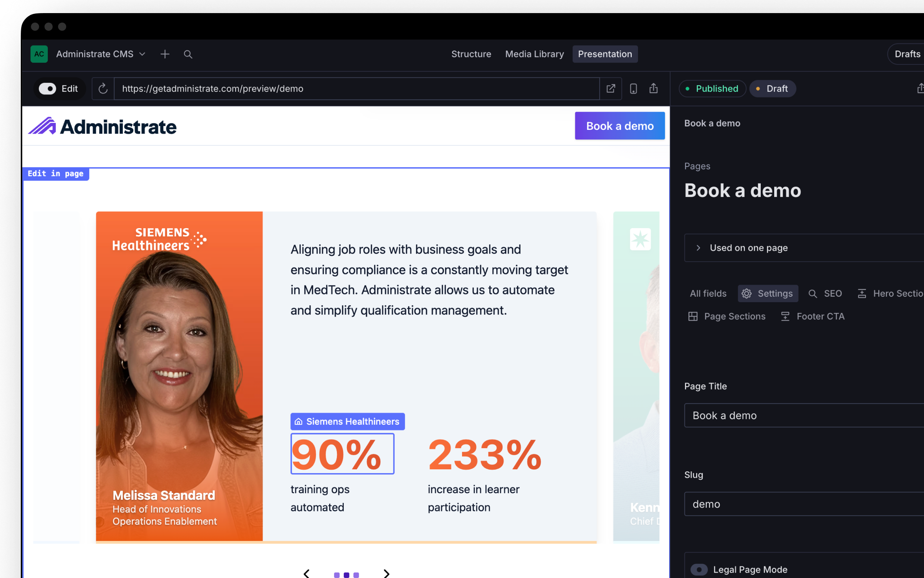
Task: Click the 233% statistic text
Action: 485,455
